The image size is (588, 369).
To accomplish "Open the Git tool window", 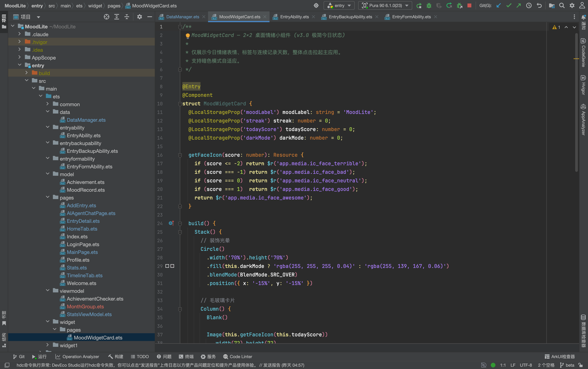I will tap(19, 357).
